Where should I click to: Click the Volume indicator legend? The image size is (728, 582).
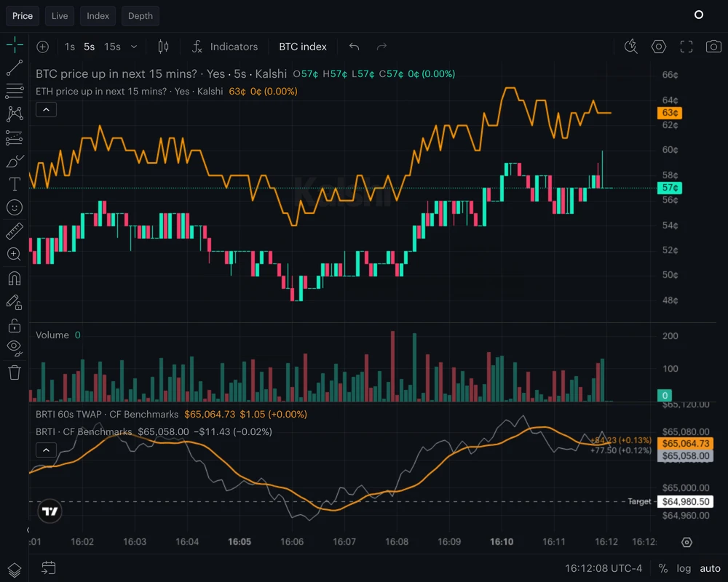tap(52, 335)
